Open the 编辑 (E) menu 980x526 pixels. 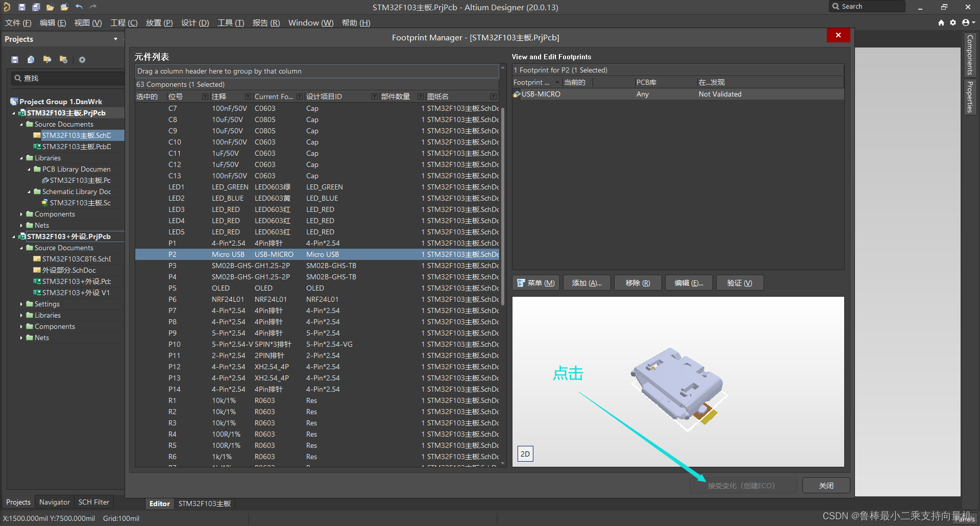tap(53, 23)
